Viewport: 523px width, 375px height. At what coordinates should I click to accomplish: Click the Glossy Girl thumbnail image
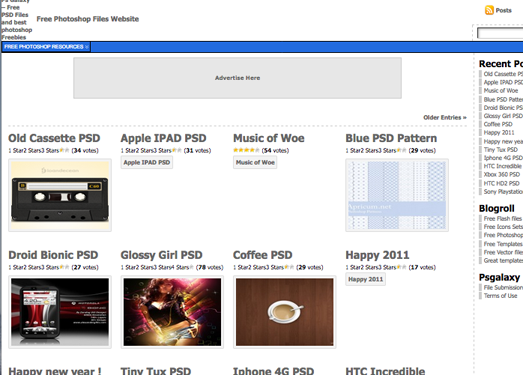(172, 312)
